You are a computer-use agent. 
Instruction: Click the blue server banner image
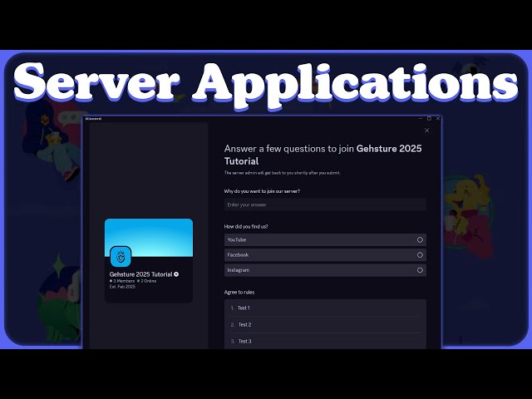(x=149, y=238)
